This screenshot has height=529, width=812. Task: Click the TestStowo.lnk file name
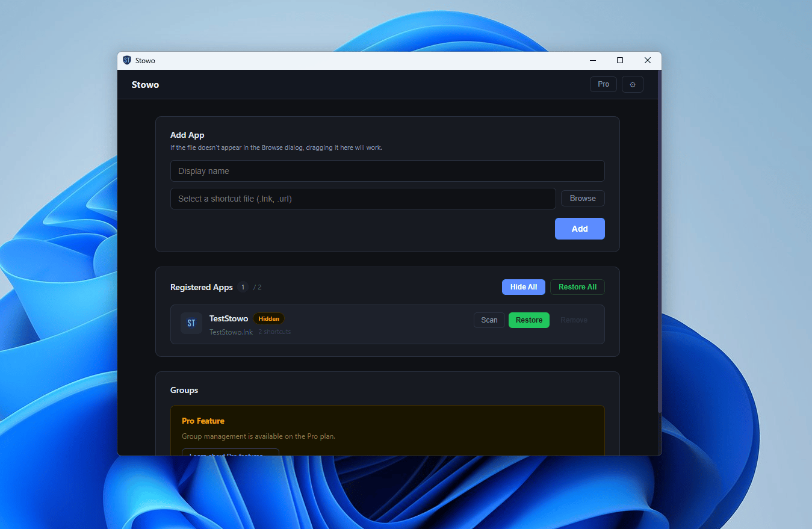click(x=231, y=332)
